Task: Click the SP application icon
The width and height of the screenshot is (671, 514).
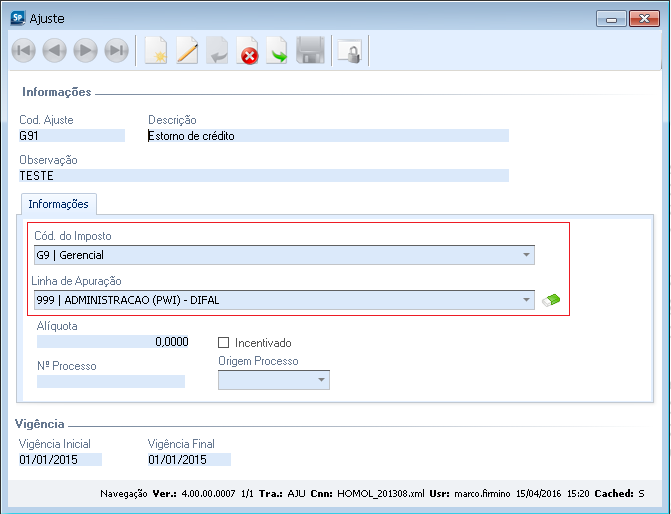Action: tap(18, 18)
